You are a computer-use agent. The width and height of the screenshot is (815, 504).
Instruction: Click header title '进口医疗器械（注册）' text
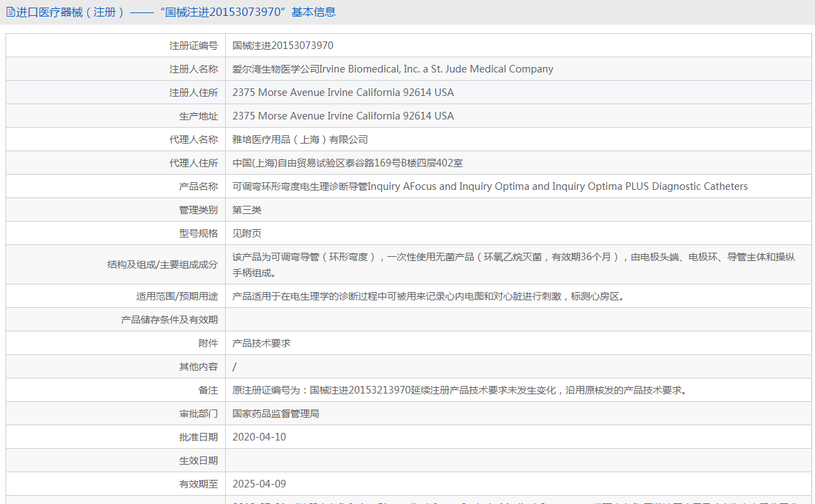coord(70,12)
